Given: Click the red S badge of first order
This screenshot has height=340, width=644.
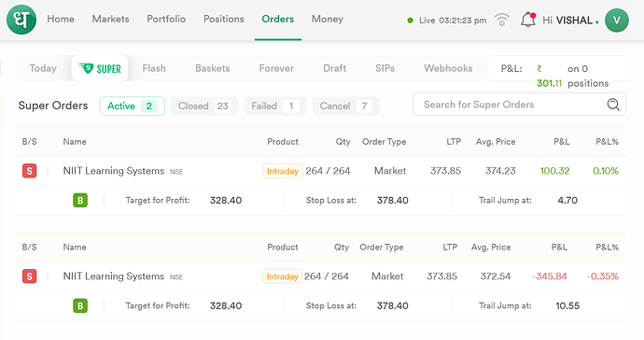Looking at the screenshot, I should click(30, 171).
